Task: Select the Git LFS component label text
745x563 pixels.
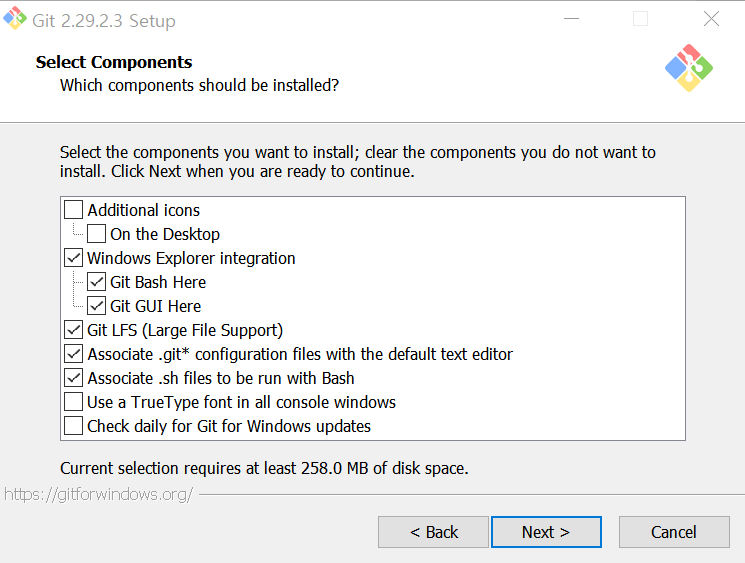Action: 185,330
